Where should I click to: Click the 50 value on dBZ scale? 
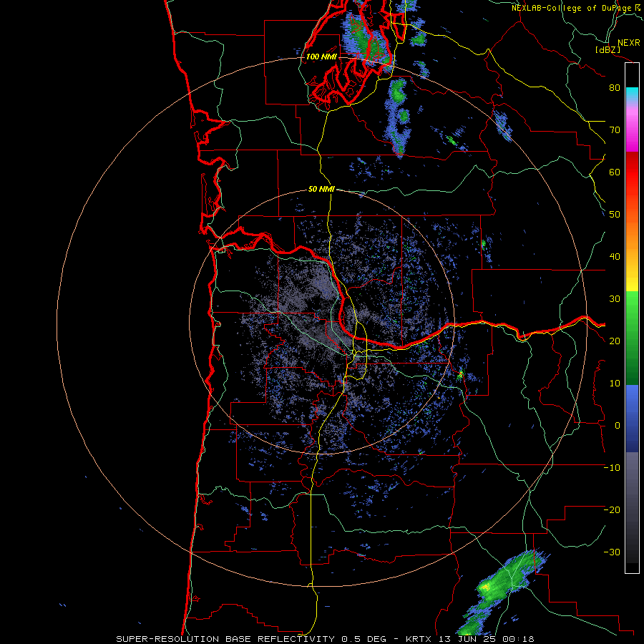point(615,215)
